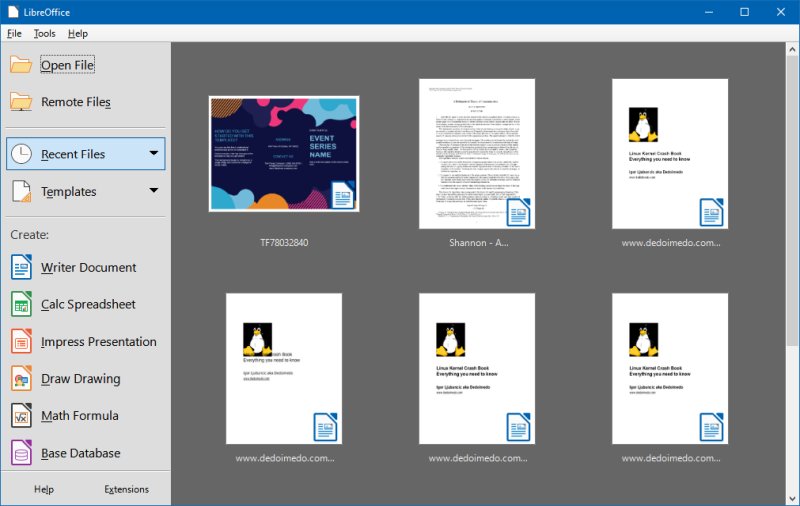800x506 pixels.
Task: Expand the Recent Files dropdown arrow
Action: pos(153,154)
